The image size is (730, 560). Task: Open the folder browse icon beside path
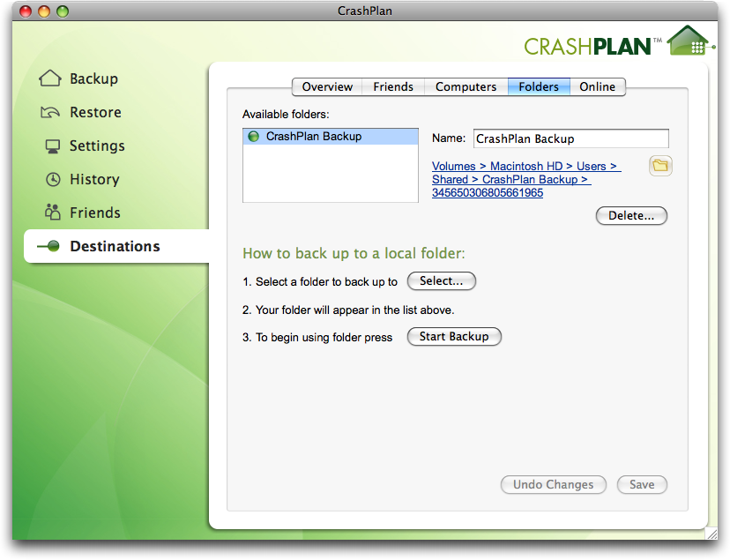pyautogui.click(x=660, y=166)
